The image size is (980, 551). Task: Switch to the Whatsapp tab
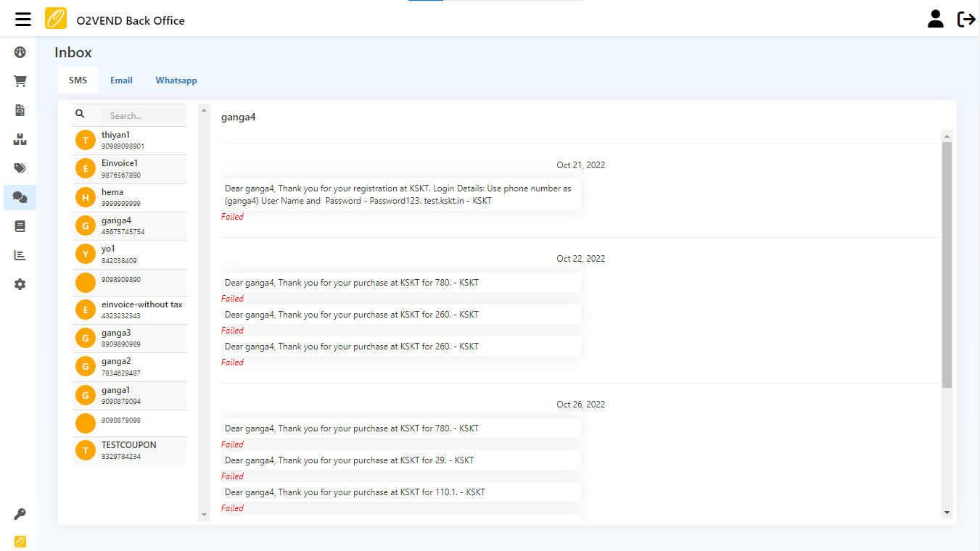(x=176, y=80)
